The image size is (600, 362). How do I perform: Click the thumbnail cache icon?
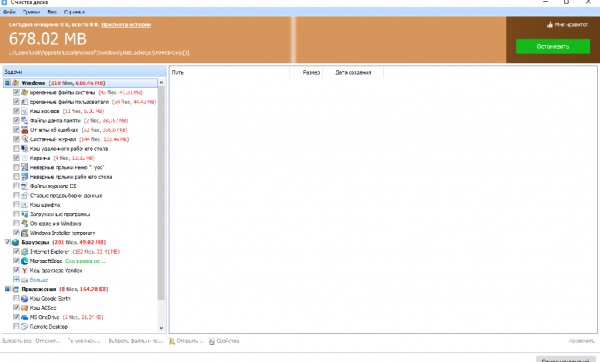(25, 111)
